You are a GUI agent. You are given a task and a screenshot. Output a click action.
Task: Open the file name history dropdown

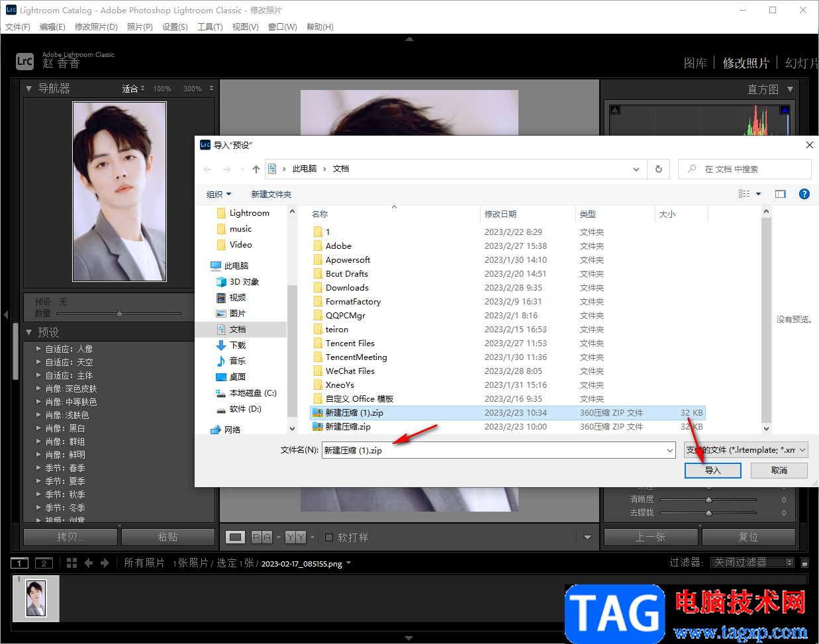tap(670, 450)
